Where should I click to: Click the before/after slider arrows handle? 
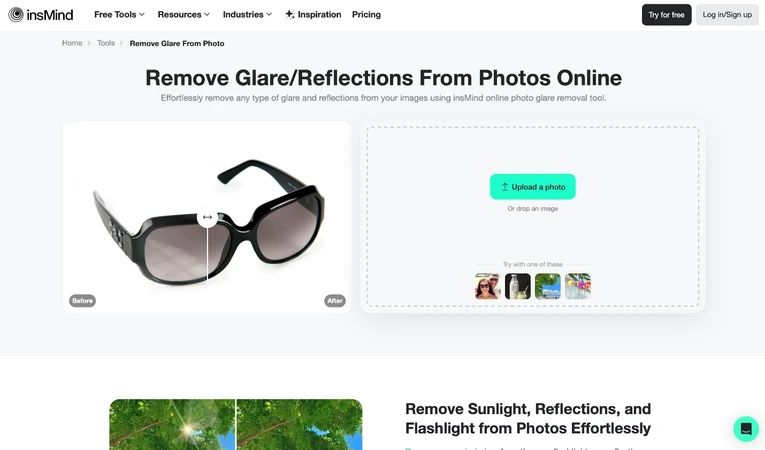tap(207, 217)
